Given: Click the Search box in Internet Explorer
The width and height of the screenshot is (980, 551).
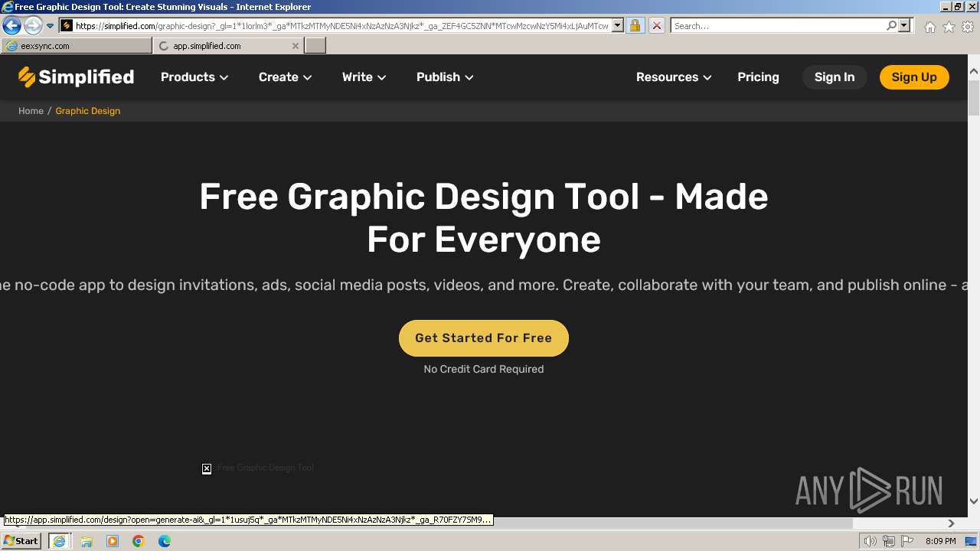Looking at the screenshot, I should [779, 25].
